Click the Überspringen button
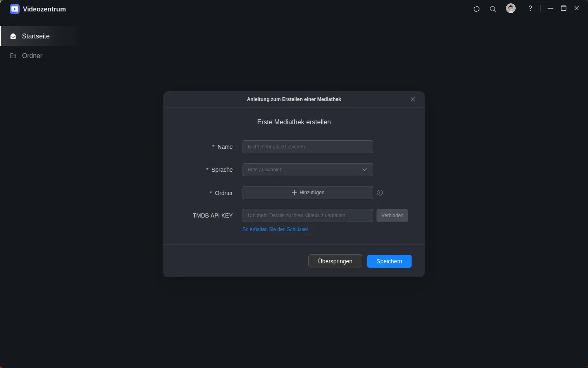588x368 pixels. (x=335, y=261)
